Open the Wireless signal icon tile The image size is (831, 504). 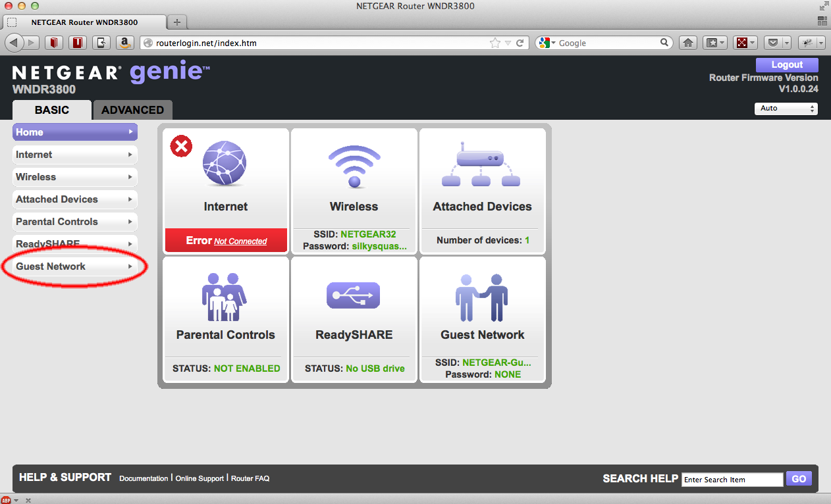coord(354,166)
